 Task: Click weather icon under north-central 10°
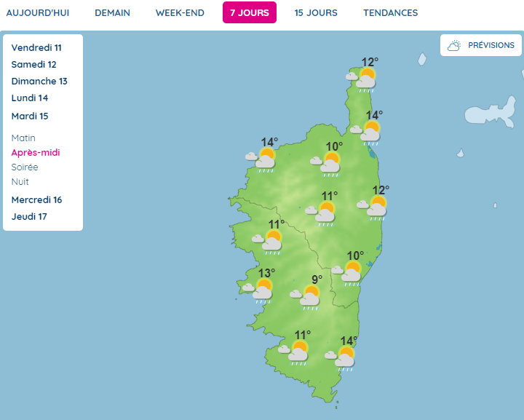[x=325, y=165]
